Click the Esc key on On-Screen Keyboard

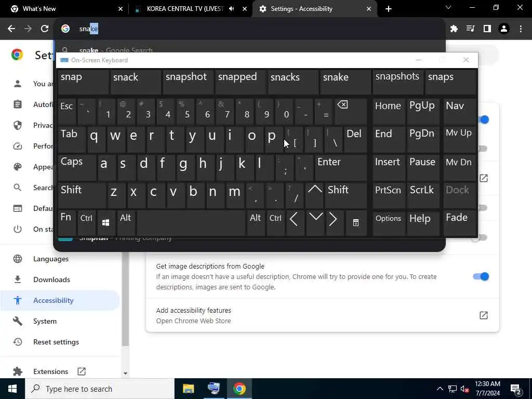point(66,111)
